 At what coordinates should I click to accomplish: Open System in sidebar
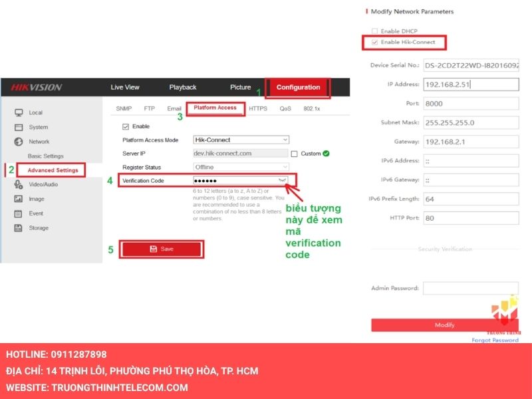(39, 127)
